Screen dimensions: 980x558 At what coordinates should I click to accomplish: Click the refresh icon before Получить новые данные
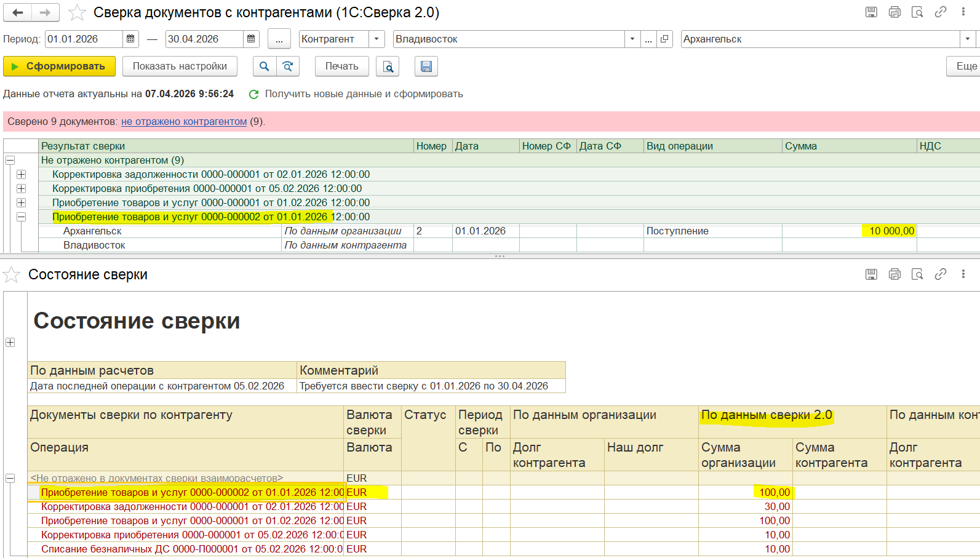pos(253,94)
